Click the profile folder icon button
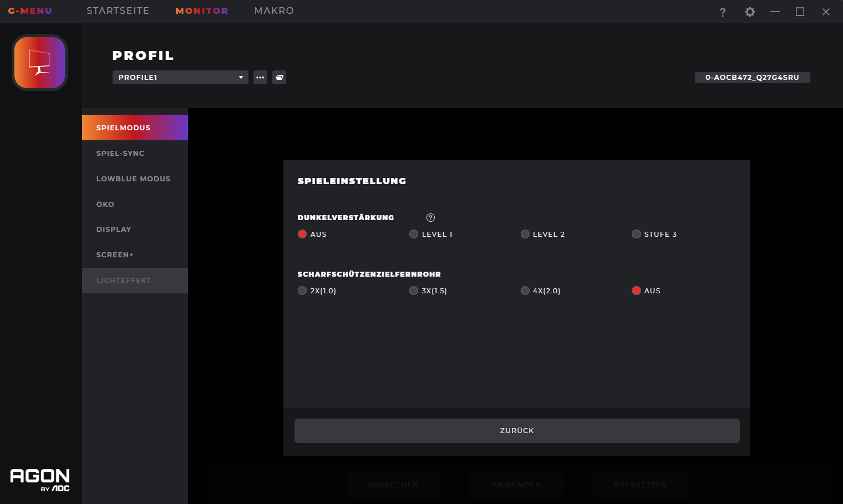The height and width of the screenshot is (504, 843). (279, 78)
